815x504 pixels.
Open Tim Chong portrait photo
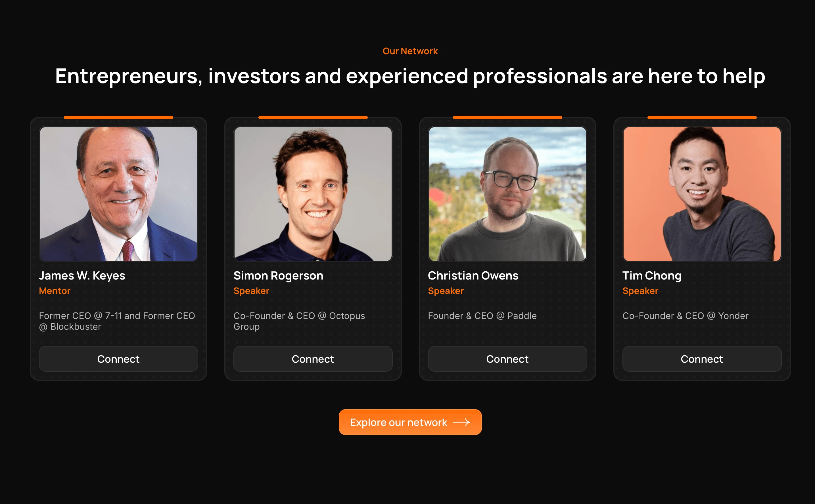tap(702, 194)
